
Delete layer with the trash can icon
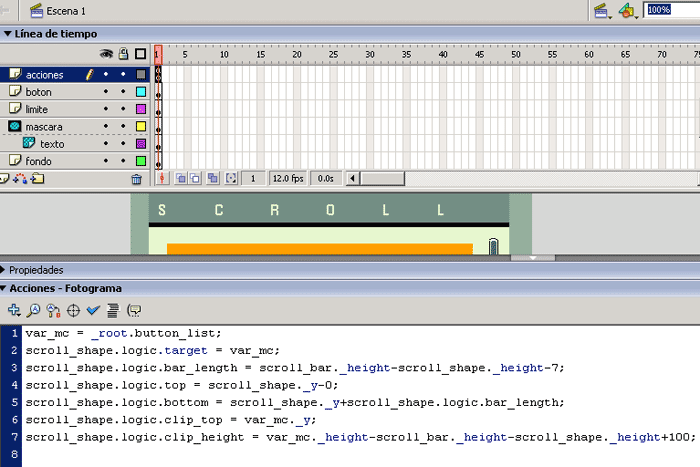click(136, 179)
